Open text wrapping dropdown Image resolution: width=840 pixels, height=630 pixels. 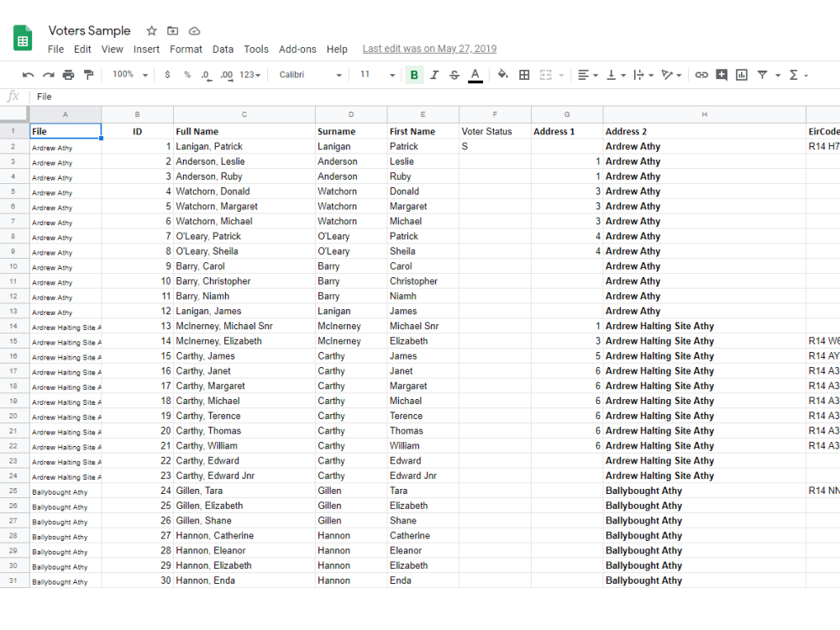point(643,75)
